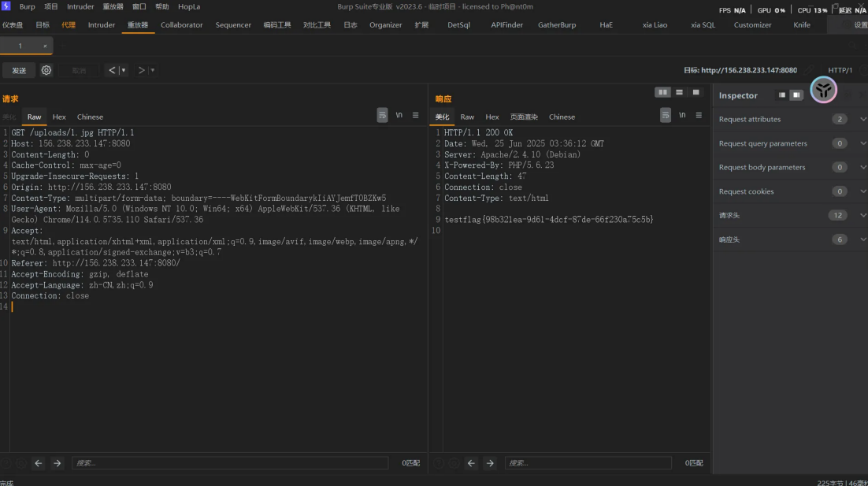Open the Intruder tab in main toolbar

102,24
